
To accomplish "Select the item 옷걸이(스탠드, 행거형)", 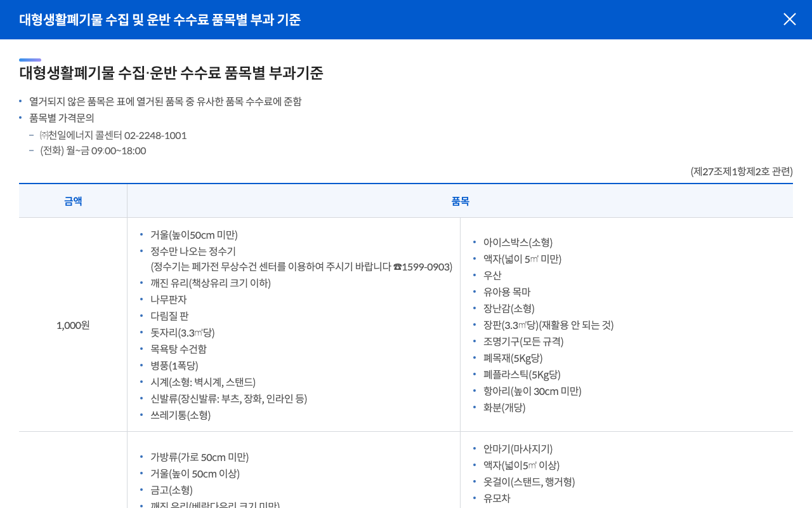I will tap(529, 482).
